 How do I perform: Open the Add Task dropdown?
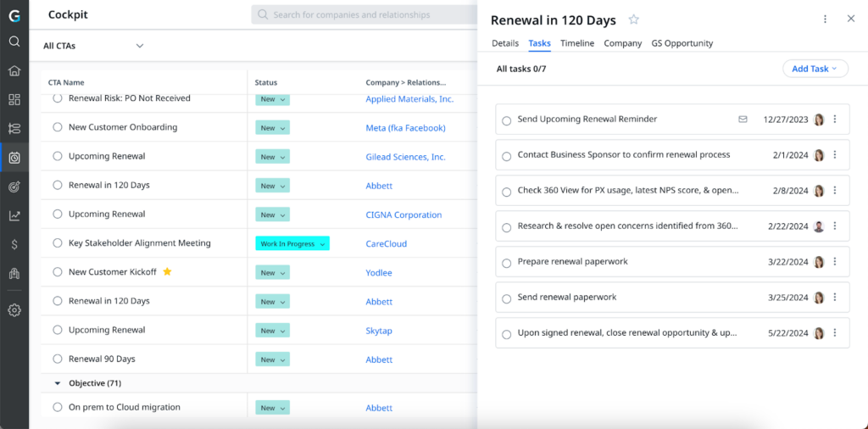pyautogui.click(x=815, y=69)
